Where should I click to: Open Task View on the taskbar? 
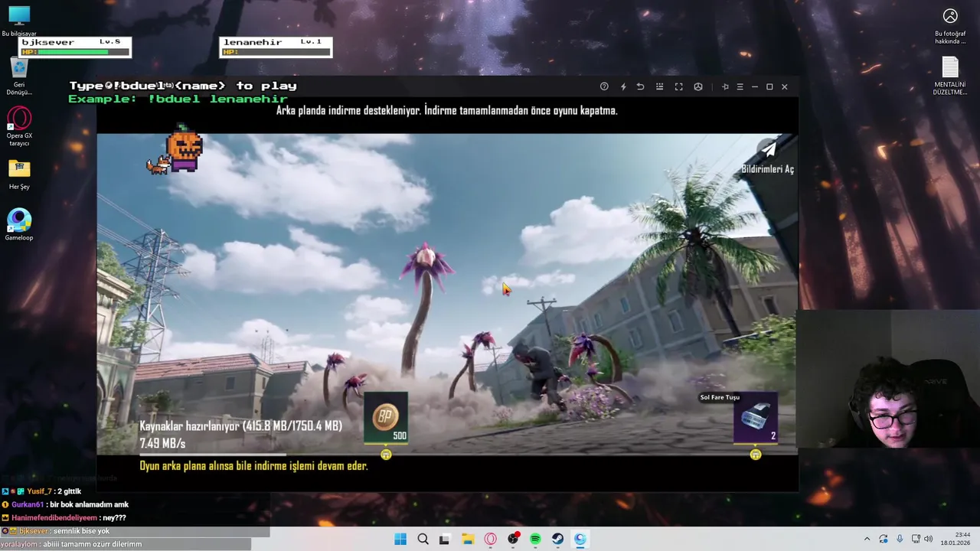tap(444, 539)
